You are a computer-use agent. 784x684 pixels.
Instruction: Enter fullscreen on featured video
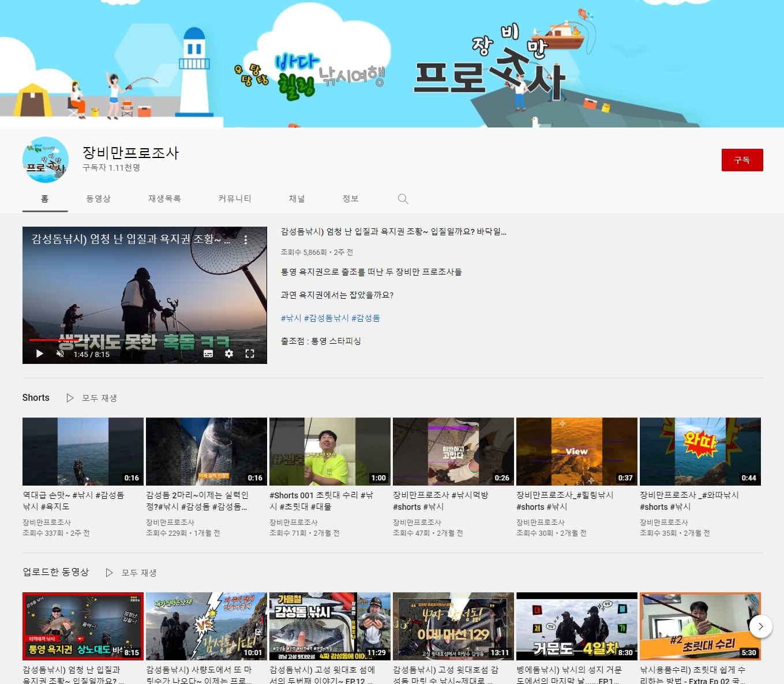pos(250,354)
